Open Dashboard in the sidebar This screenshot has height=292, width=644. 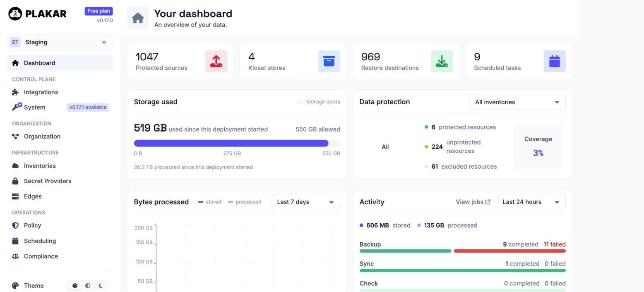[60, 63]
